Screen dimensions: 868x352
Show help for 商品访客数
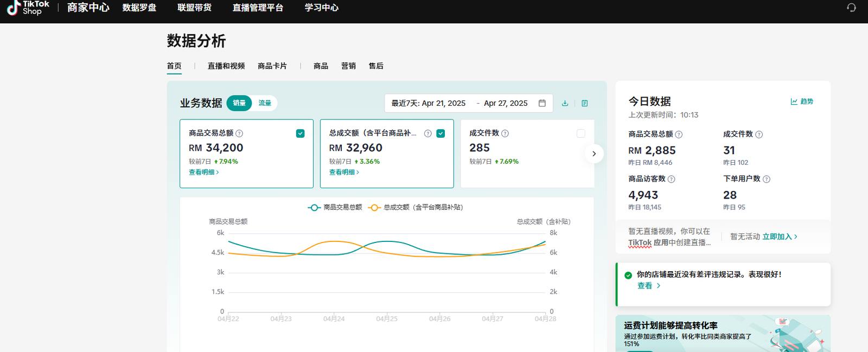(671, 179)
